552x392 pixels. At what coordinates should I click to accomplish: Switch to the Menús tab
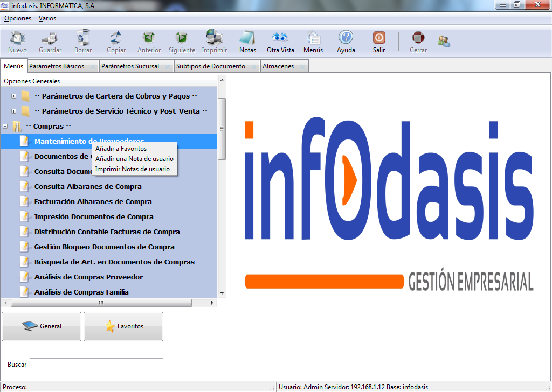(13, 66)
